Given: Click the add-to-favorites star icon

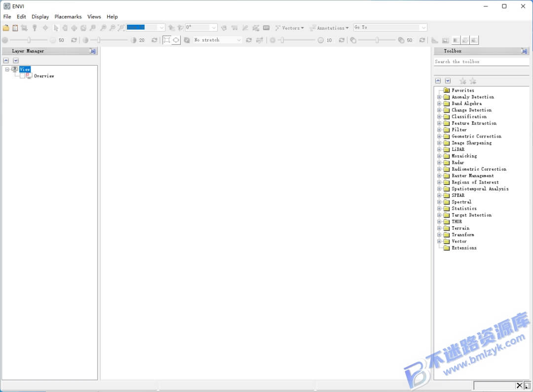Looking at the screenshot, I should (462, 81).
